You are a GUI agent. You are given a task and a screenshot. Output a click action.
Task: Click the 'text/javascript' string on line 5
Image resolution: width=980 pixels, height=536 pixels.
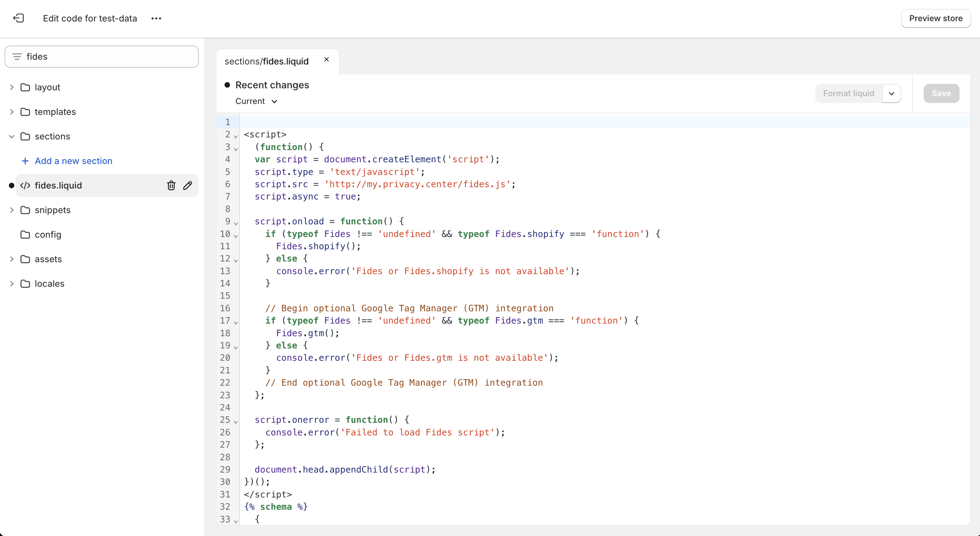click(374, 172)
